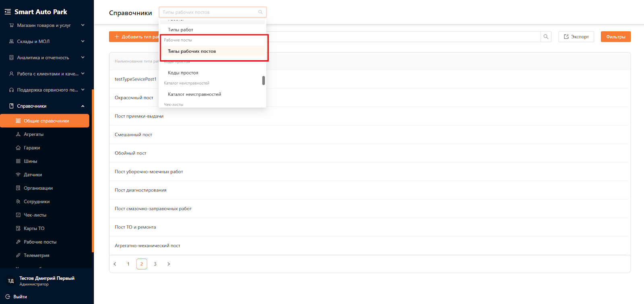Click the Справочники type search field
This screenshot has height=304, width=644.
209,12
